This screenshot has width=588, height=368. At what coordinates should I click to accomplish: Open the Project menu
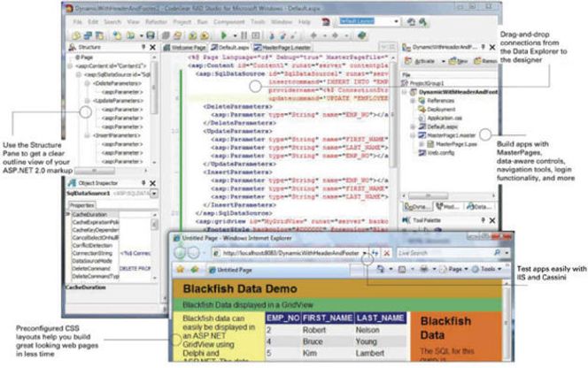(x=182, y=22)
